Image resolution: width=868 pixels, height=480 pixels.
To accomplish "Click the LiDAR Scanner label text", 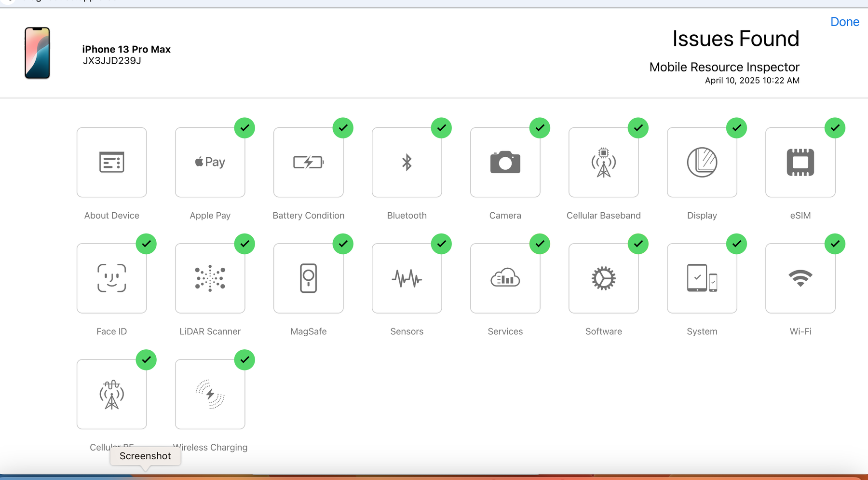I will (x=210, y=331).
